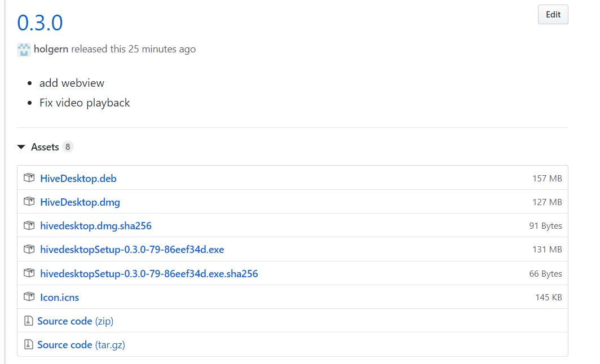Image resolution: width=600 pixels, height=364 pixels.
Task: Select the 131 MB size text
Action: tap(547, 250)
